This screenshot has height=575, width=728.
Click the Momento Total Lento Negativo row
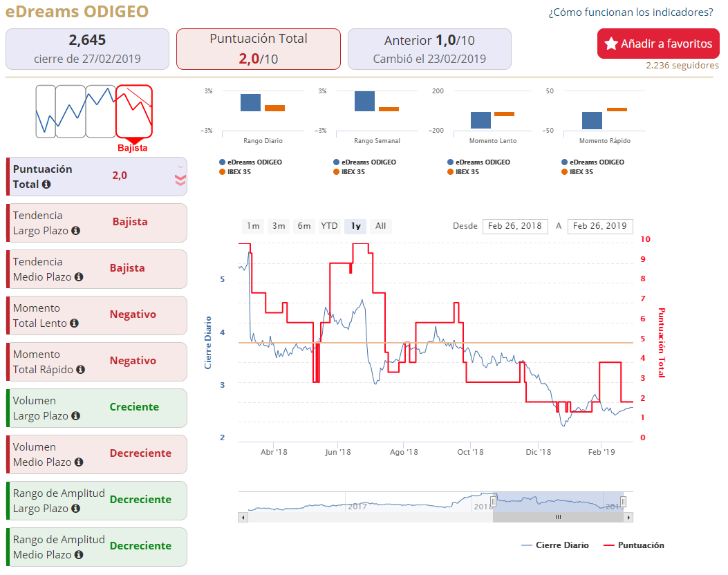(97, 316)
